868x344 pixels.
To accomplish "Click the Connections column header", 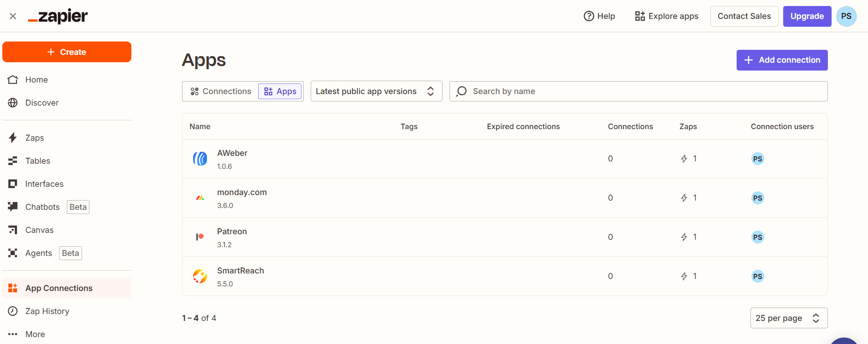I will click(x=630, y=126).
